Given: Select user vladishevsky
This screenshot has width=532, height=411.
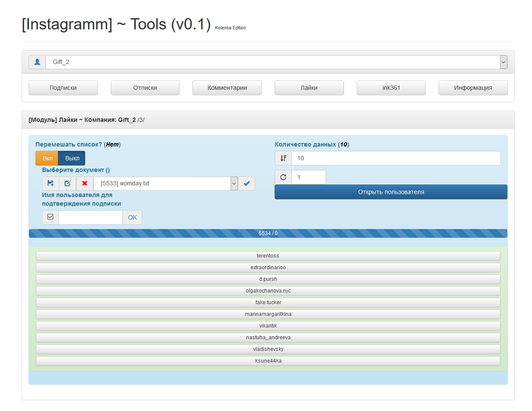Looking at the screenshot, I should [268, 349].
